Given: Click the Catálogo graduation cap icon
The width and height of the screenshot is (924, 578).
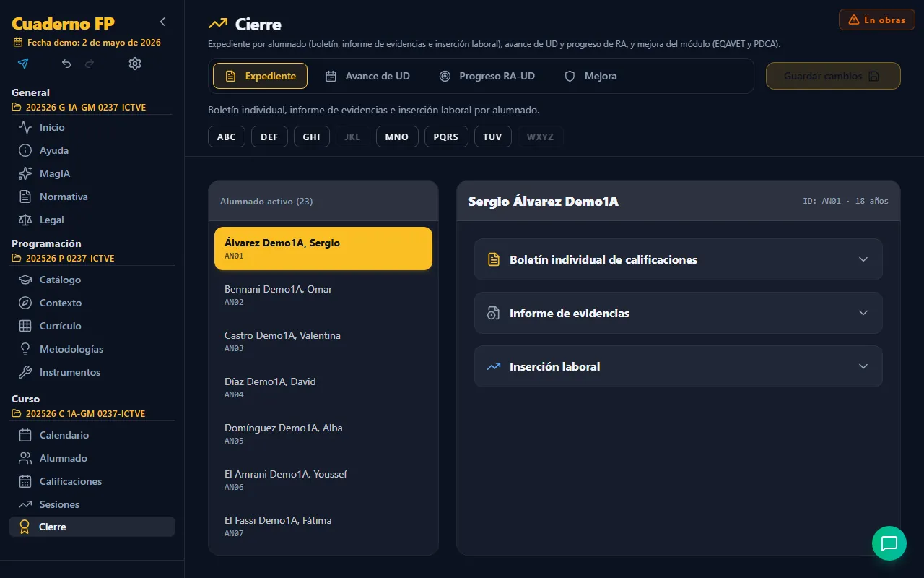Looking at the screenshot, I should 25,280.
